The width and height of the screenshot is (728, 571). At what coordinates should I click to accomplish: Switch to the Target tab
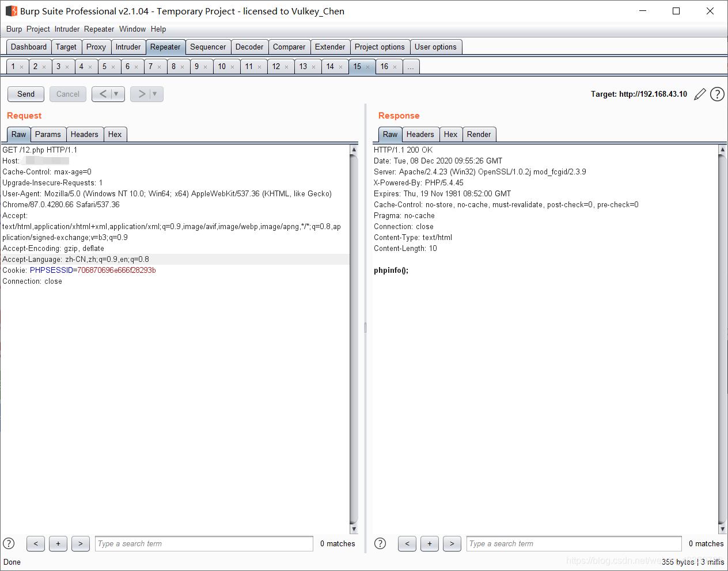pos(66,47)
